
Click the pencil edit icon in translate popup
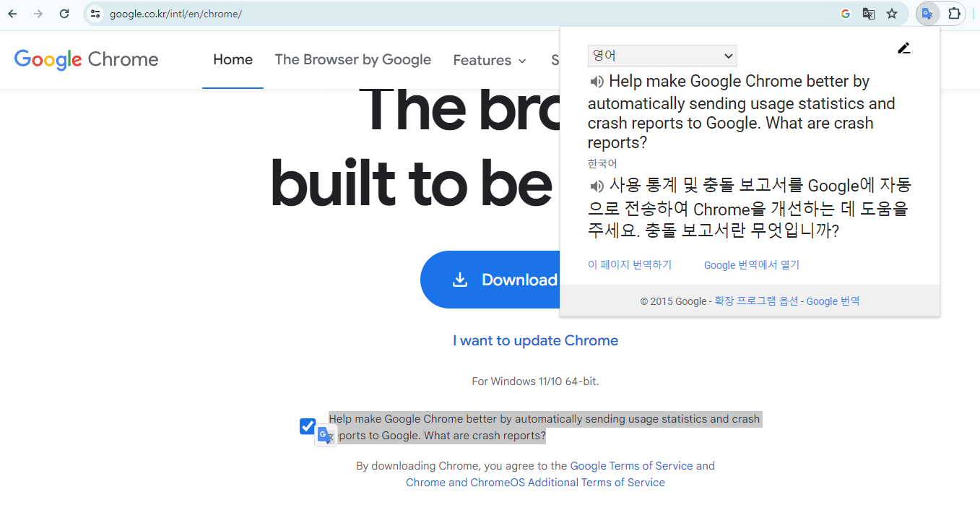pos(904,48)
